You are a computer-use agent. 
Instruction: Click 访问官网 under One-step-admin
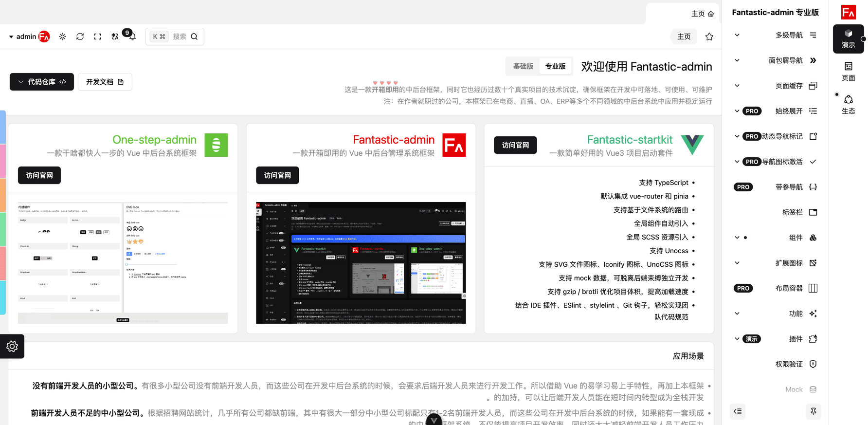tap(39, 175)
